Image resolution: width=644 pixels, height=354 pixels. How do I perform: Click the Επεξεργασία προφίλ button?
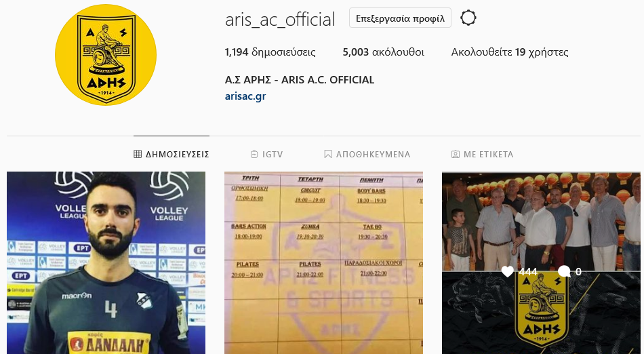click(x=400, y=18)
